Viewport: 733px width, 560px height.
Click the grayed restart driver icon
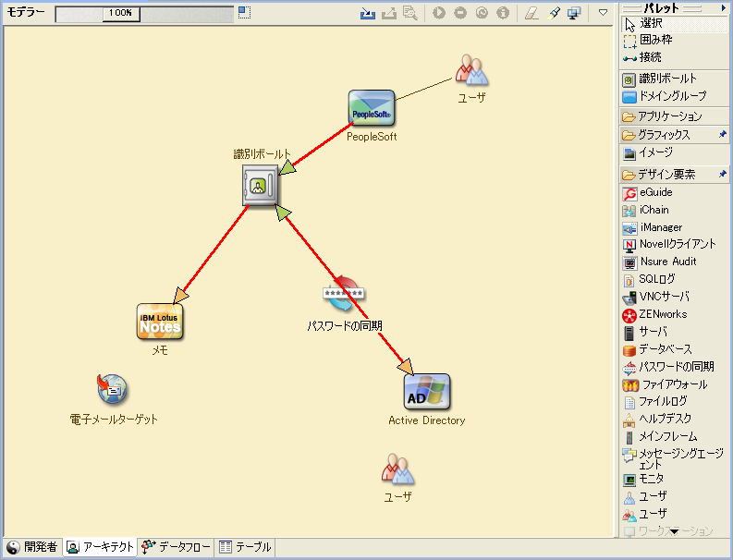(x=482, y=13)
